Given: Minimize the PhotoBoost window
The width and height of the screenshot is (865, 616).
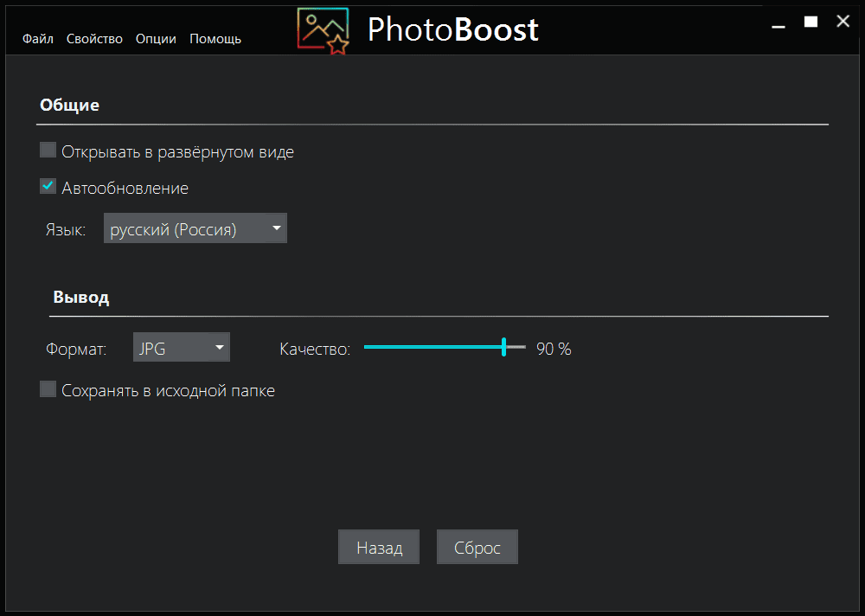Looking at the screenshot, I should tap(778, 25).
